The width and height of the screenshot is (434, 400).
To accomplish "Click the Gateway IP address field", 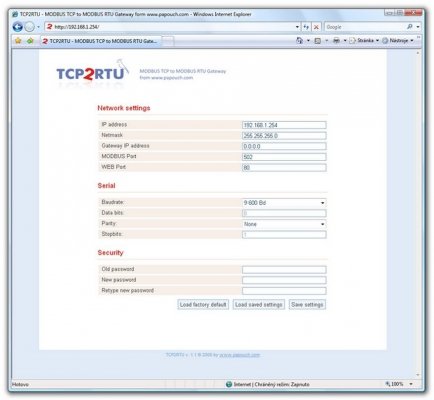I will pyautogui.click(x=284, y=146).
